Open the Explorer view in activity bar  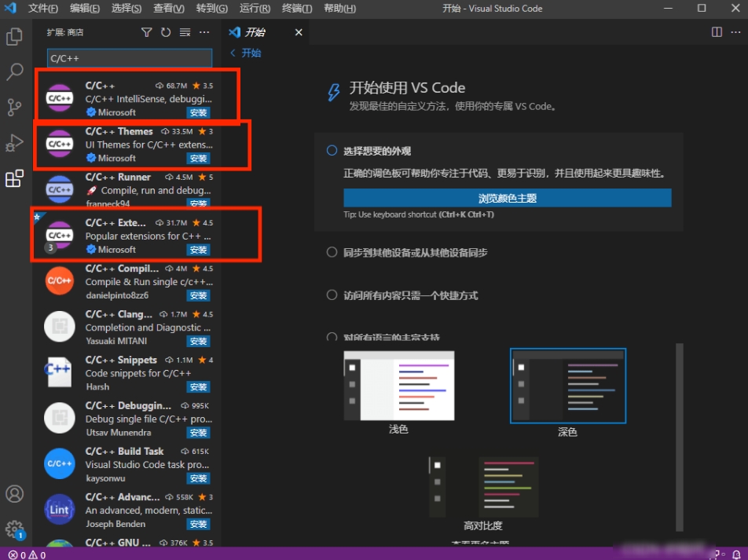pos(14,37)
